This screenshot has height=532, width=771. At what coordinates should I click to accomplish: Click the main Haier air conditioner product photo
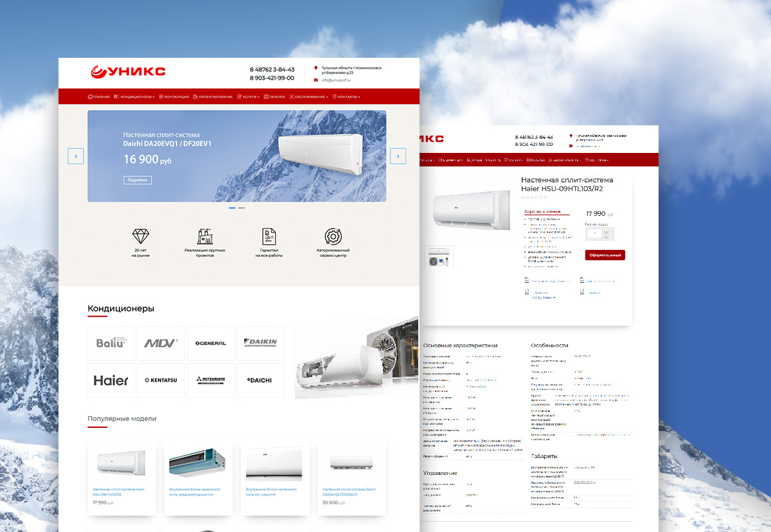[x=470, y=209]
